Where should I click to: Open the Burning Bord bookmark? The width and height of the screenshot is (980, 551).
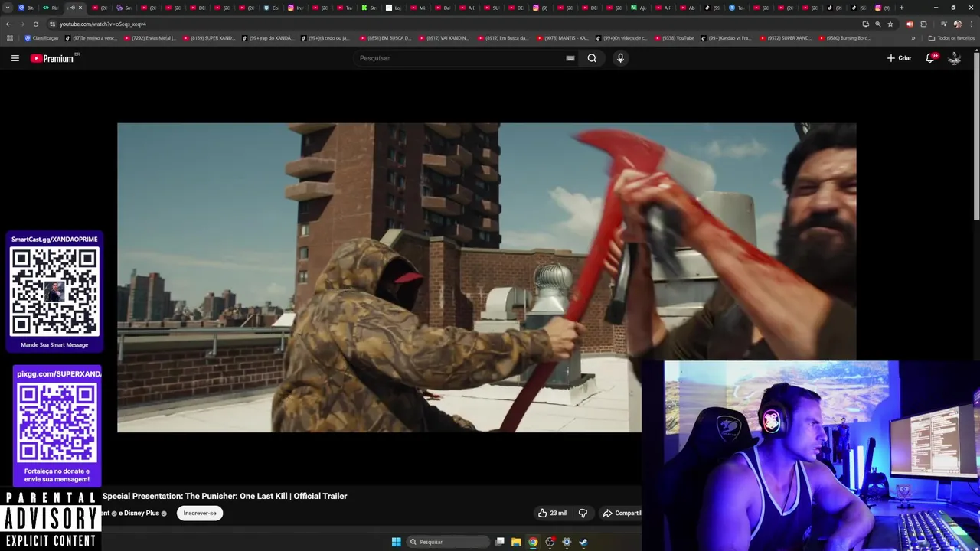[x=844, y=37]
